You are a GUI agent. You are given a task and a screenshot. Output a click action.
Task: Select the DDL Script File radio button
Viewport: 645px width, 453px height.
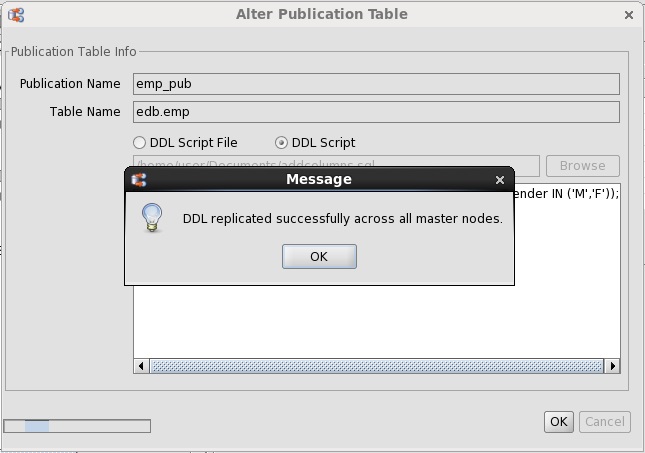(x=139, y=143)
